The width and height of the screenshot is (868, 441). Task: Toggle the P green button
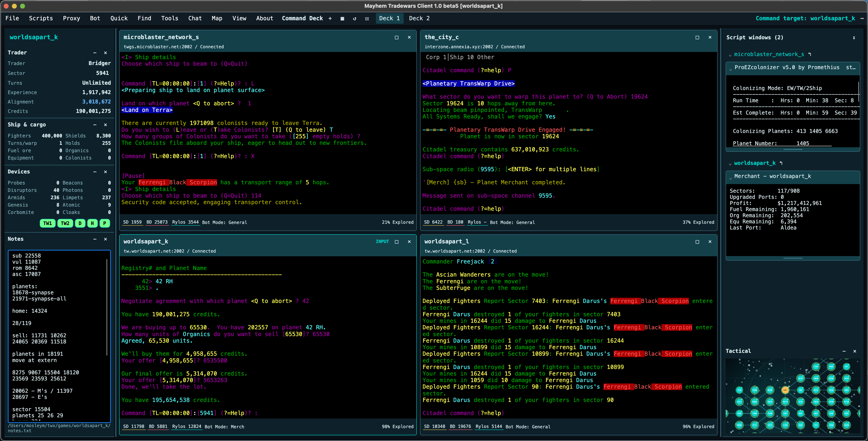105,223
